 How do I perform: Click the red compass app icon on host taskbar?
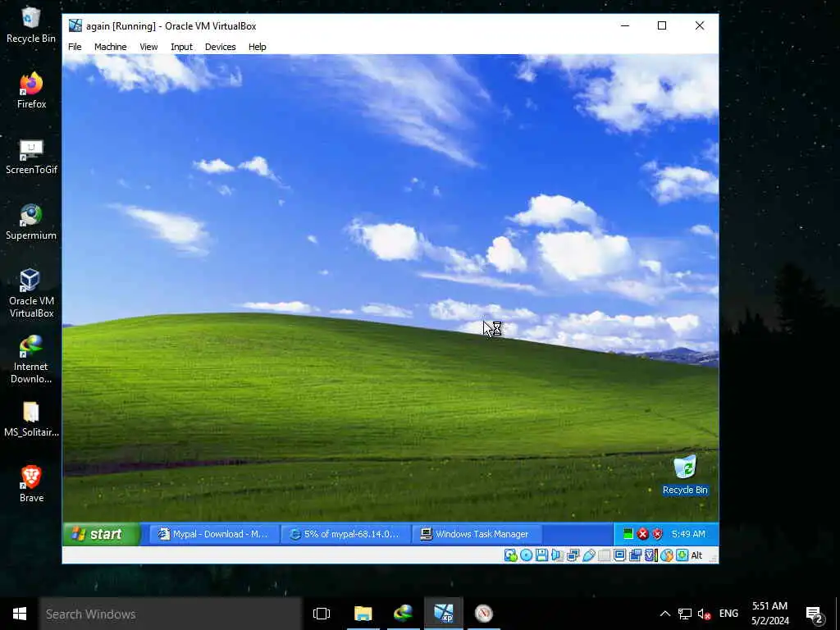coord(484,614)
